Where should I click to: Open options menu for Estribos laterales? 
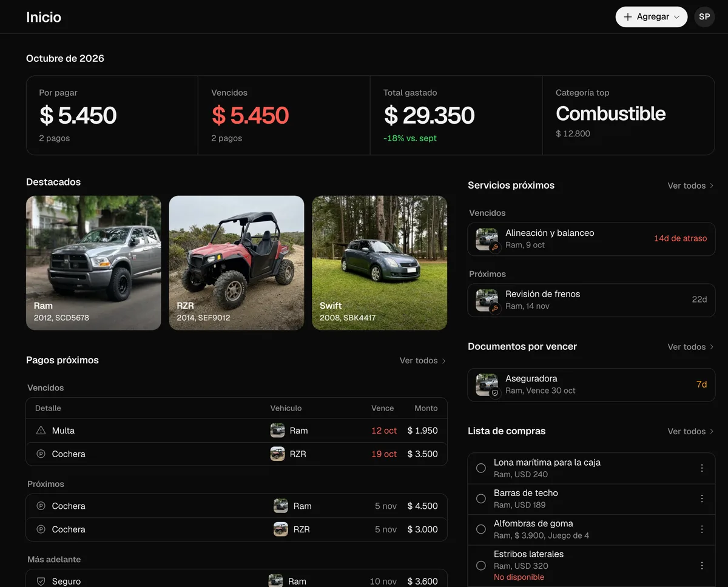(702, 565)
